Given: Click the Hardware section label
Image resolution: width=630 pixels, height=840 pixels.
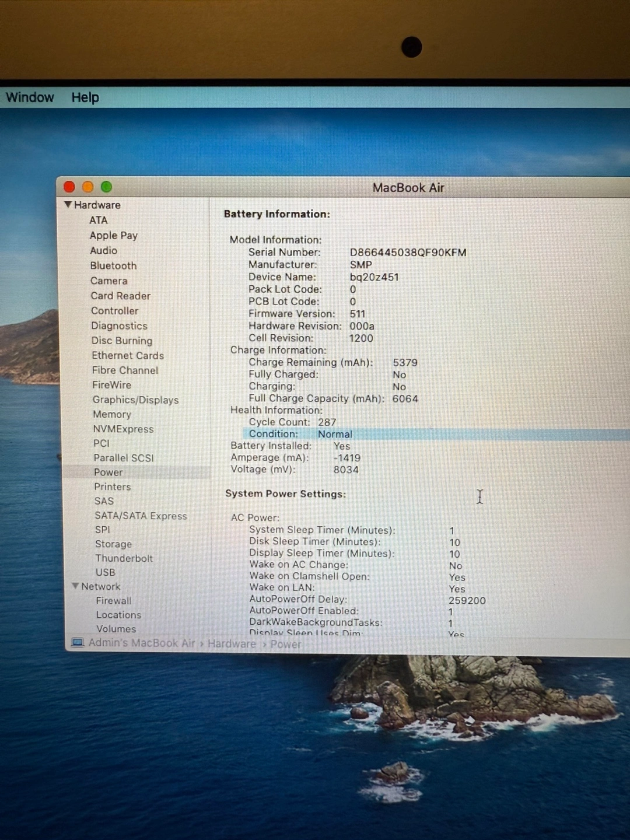Looking at the screenshot, I should pyautogui.click(x=97, y=205).
